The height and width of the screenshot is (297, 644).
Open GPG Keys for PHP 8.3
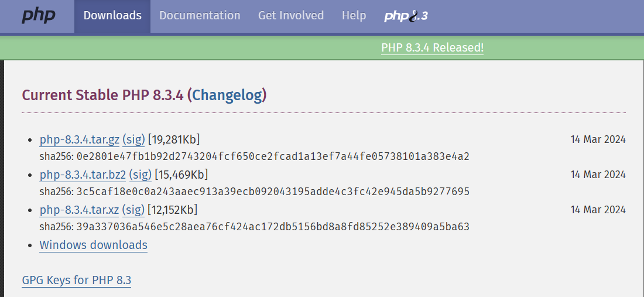click(x=76, y=281)
